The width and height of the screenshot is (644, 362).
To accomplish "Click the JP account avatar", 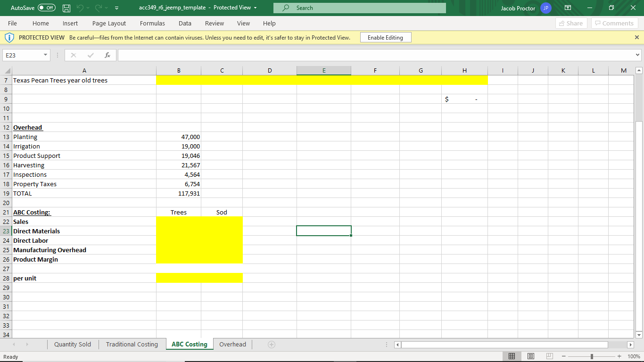I will click(x=545, y=8).
